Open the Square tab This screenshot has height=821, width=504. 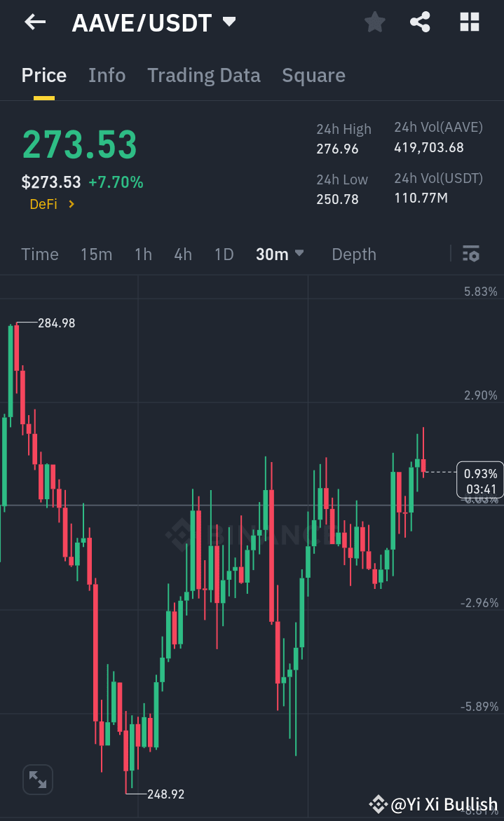coord(313,75)
